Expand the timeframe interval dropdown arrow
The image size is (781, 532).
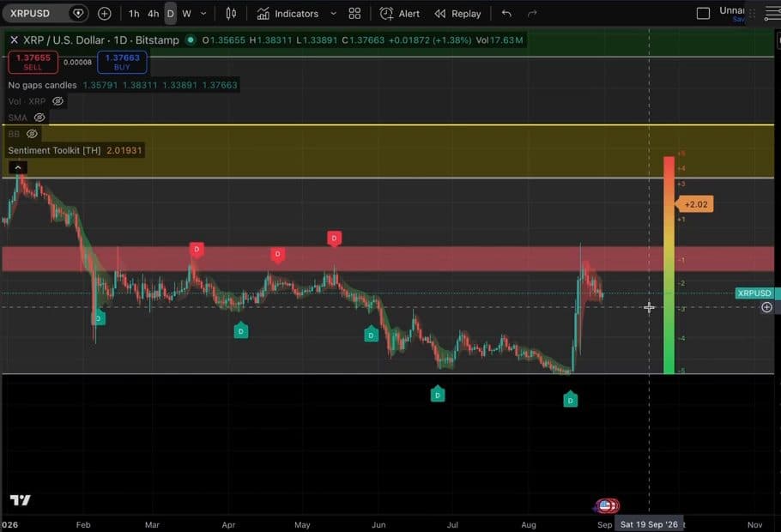point(203,14)
